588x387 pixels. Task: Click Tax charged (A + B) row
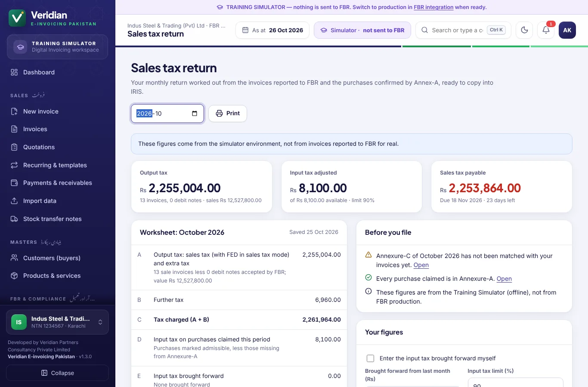tap(239, 319)
